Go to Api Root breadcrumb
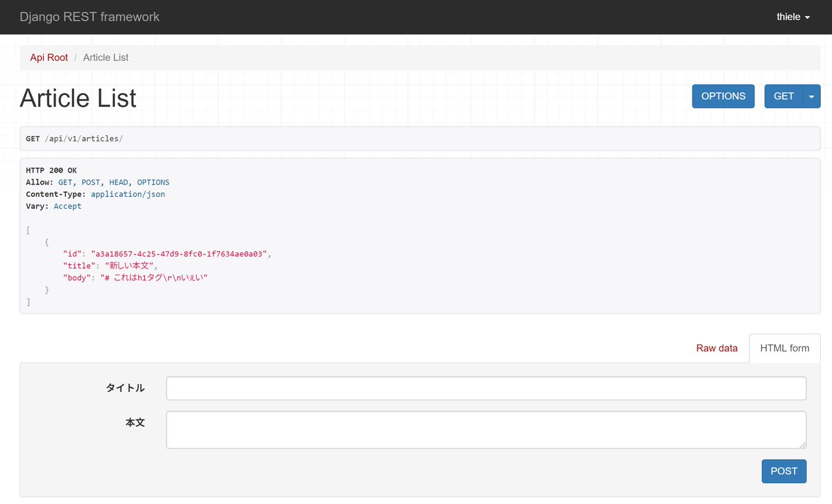 click(x=49, y=58)
